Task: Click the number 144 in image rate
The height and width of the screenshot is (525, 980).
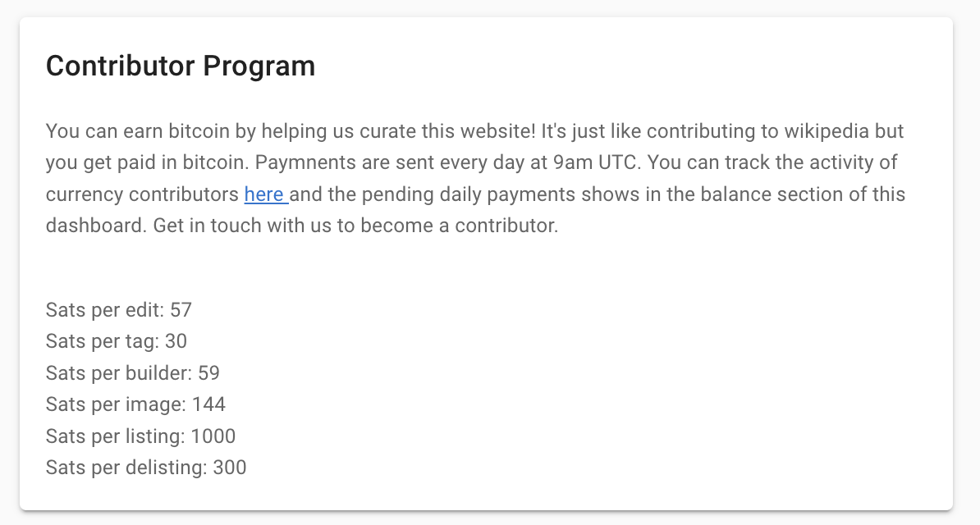Action: point(208,404)
